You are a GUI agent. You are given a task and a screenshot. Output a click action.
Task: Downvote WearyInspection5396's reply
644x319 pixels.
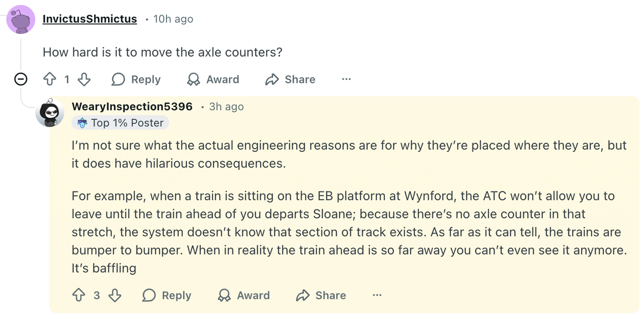[115, 295]
